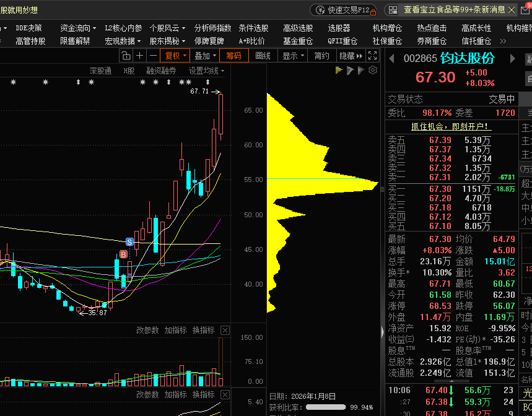
Task: Open chip distribution settings gear
Action: tap(373, 70)
